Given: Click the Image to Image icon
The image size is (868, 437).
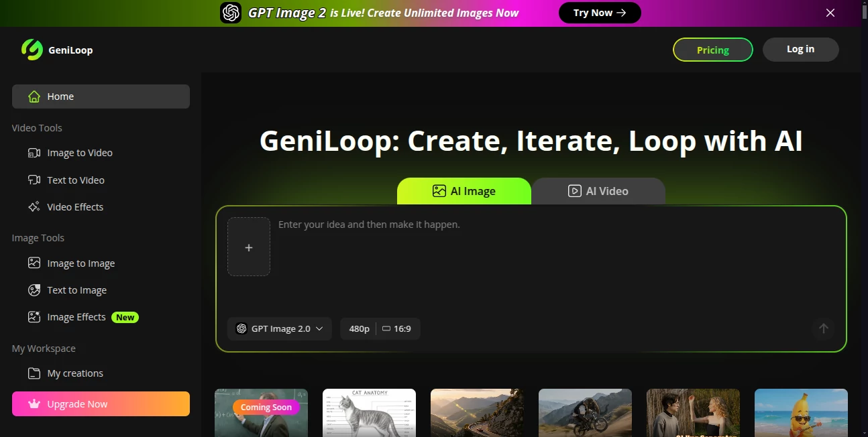Looking at the screenshot, I should click(34, 263).
